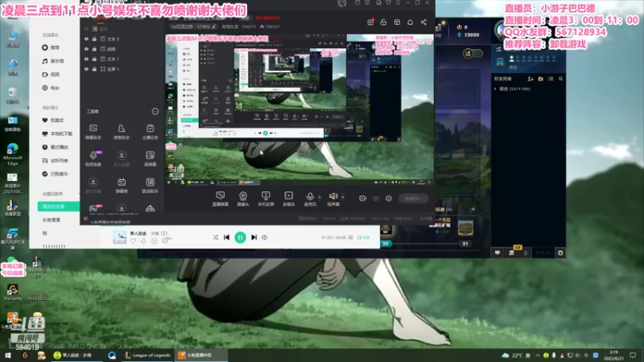Like the current song with heart icon

pyautogui.click(x=133, y=241)
